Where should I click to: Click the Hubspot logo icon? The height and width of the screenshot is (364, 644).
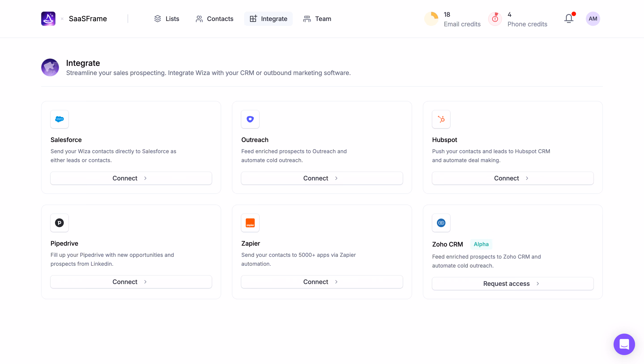pos(441,119)
